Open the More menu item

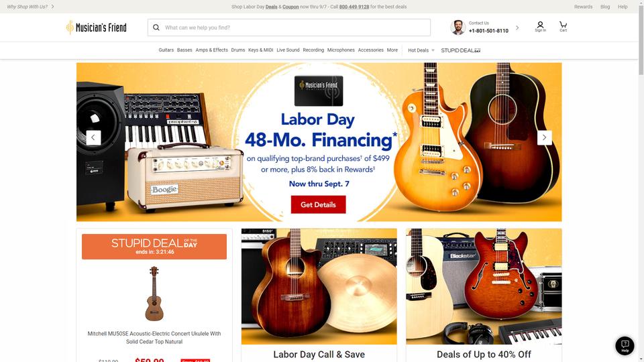(392, 50)
